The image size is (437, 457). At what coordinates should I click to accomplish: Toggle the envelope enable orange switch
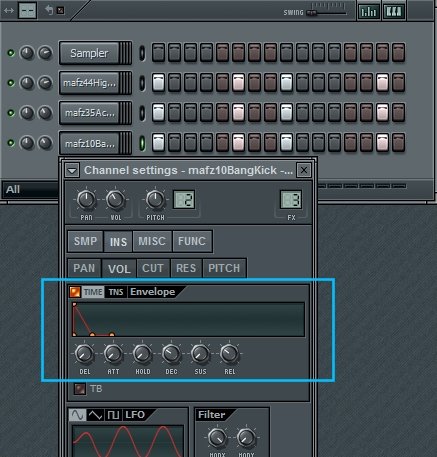(x=75, y=292)
